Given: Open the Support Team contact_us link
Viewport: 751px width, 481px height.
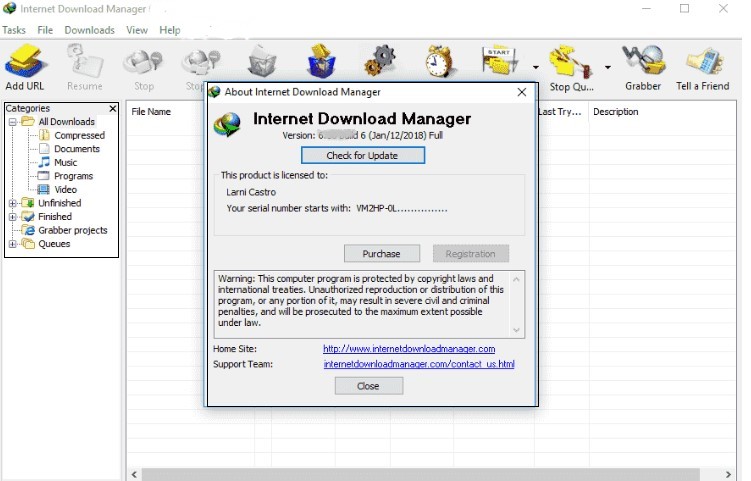Looking at the screenshot, I should [419, 364].
